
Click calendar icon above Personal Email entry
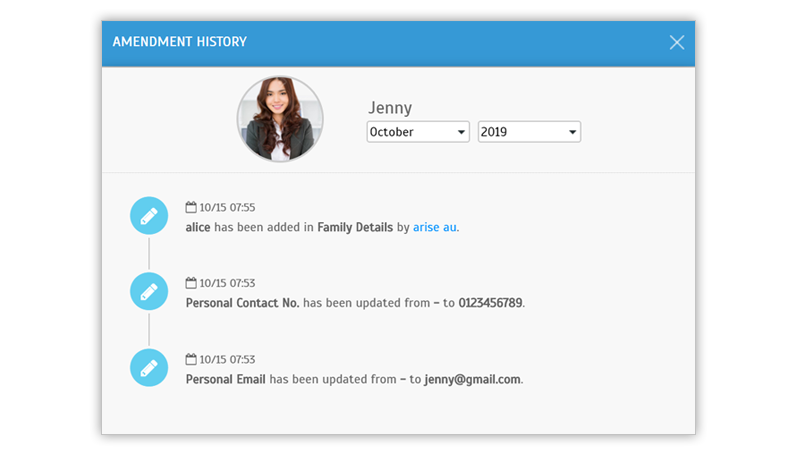[191, 359]
